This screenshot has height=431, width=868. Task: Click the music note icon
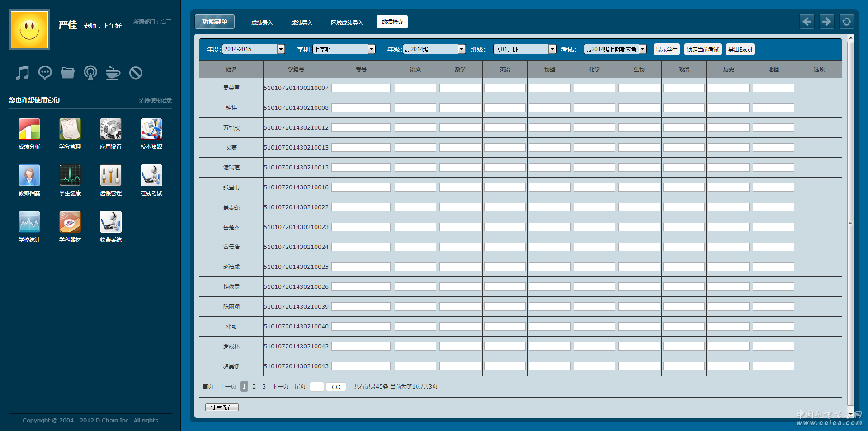pos(22,73)
